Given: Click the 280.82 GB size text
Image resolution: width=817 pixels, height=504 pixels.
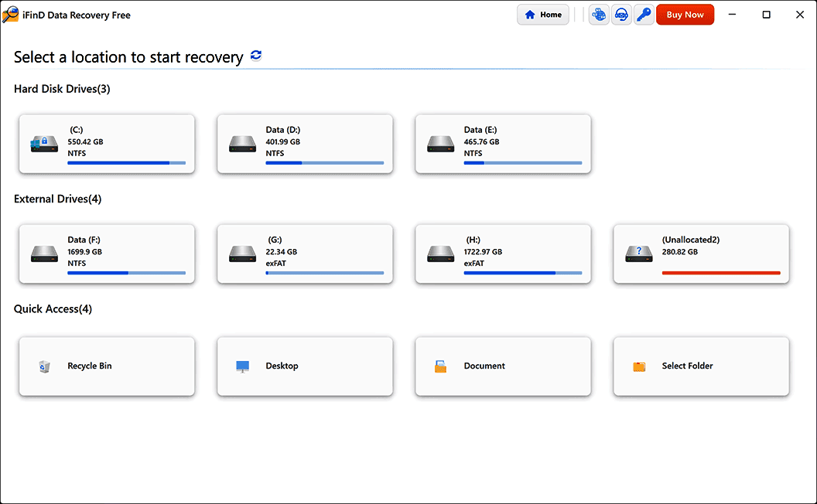Looking at the screenshot, I should pyautogui.click(x=680, y=251).
